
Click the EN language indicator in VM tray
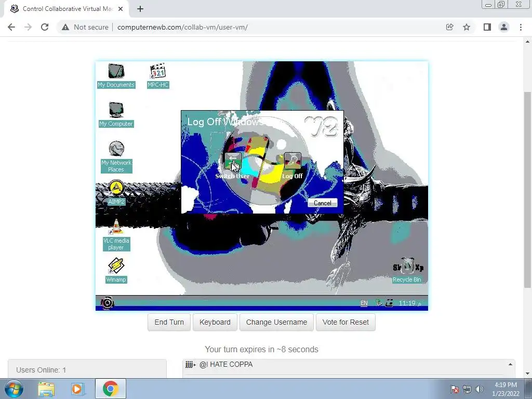pyautogui.click(x=364, y=303)
